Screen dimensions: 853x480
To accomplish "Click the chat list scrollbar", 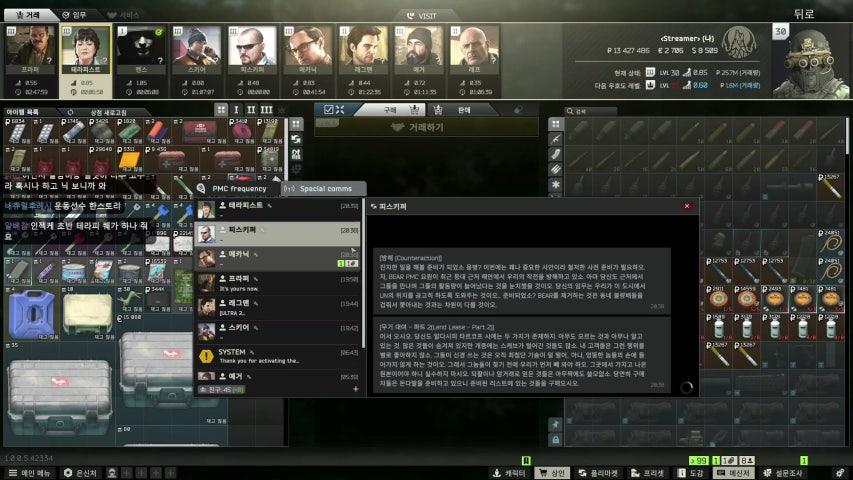I will tap(363, 273).
